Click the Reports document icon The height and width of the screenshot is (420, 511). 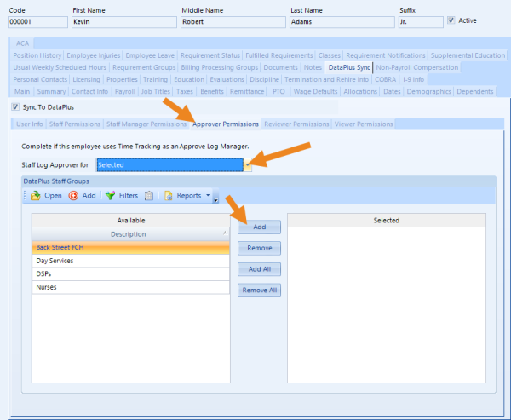pyautogui.click(x=169, y=196)
